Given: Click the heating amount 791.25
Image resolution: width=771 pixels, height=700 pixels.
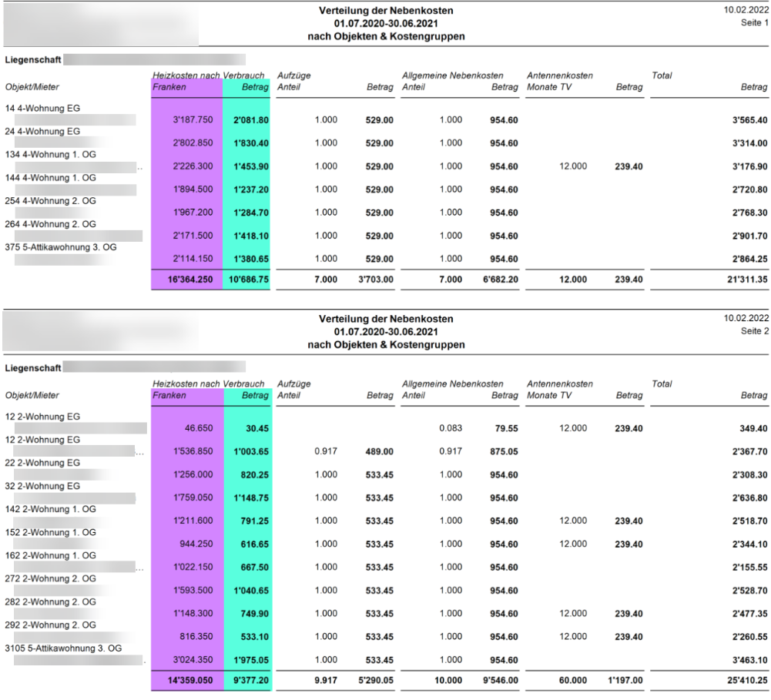Looking at the screenshot, I should coord(255,521).
